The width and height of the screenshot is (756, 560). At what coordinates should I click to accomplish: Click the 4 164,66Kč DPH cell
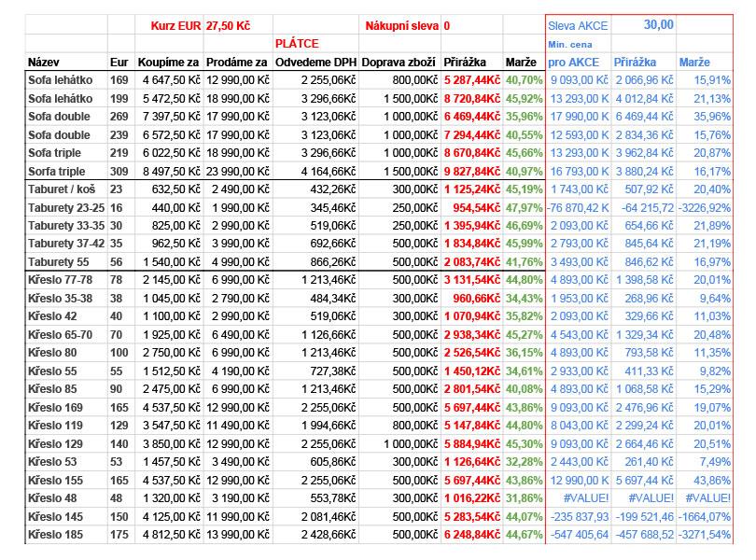(329, 171)
